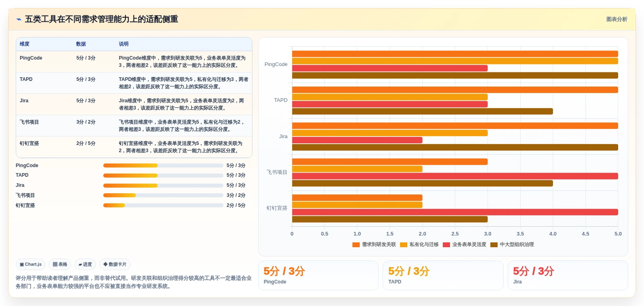The width and height of the screenshot is (644, 306).
Task: Click the 图表分析 label
Action: pyautogui.click(x=617, y=19)
